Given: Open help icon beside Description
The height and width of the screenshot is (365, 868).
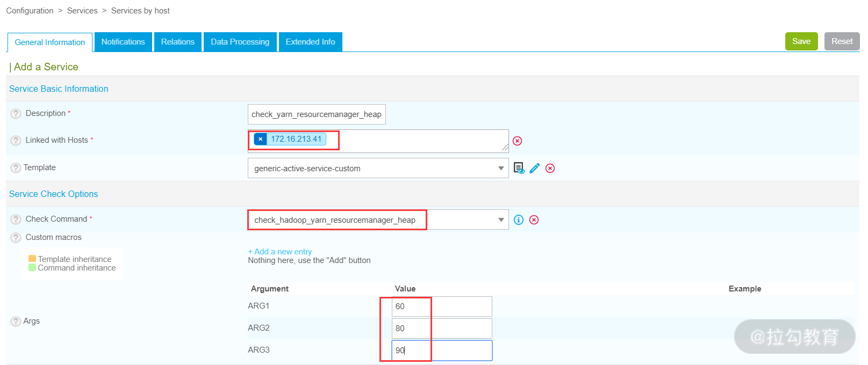Looking at the screenshot, I should (16, 114).
